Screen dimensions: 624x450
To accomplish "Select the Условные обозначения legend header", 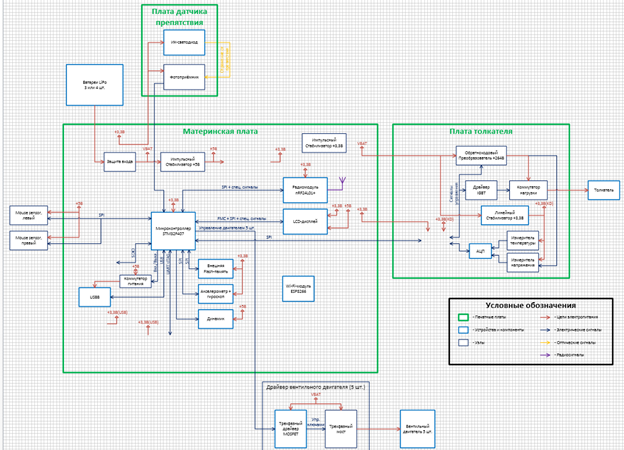I will click(529, 303).
